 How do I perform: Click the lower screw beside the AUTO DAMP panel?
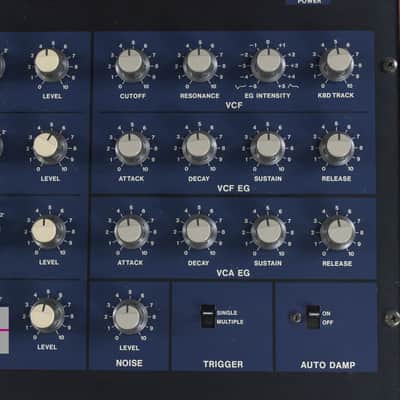click(392, 318)
